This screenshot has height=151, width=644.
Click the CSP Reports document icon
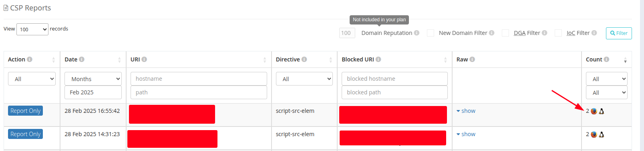coord(6,8)
